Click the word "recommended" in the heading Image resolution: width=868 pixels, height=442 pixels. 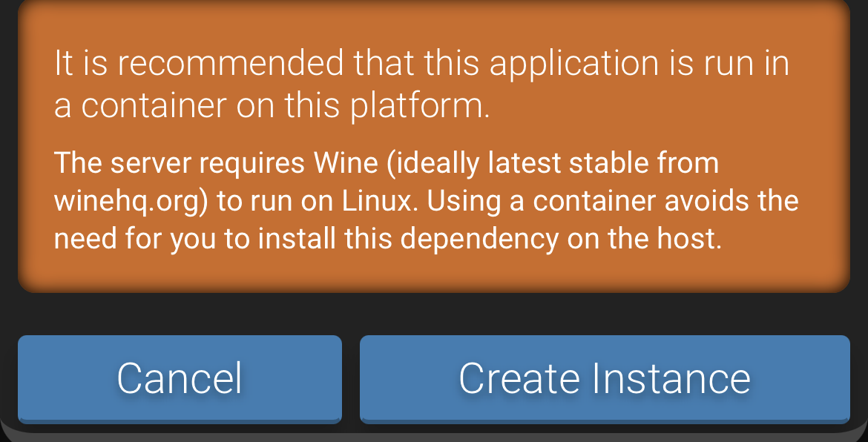[231, 65]
